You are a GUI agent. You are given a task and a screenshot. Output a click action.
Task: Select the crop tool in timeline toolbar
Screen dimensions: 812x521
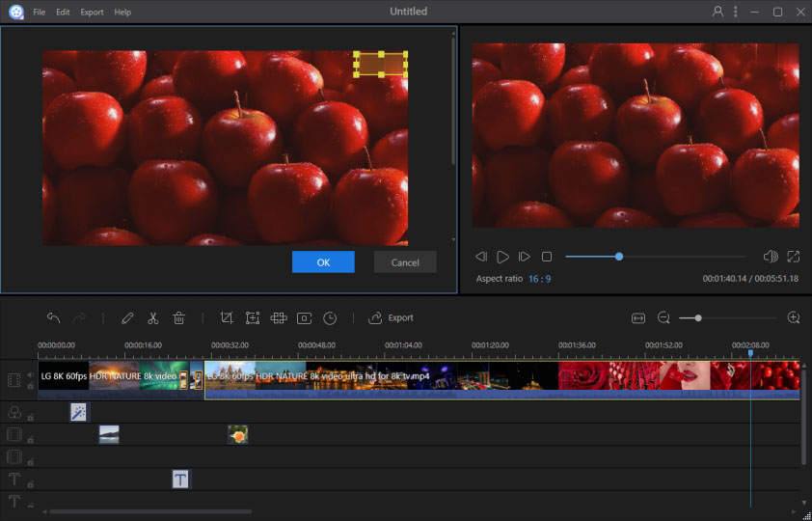[x=227, y=317]
